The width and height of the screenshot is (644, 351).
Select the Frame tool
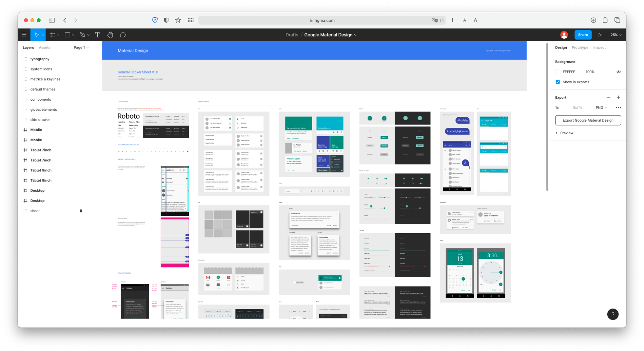click(x=53, y=35)
